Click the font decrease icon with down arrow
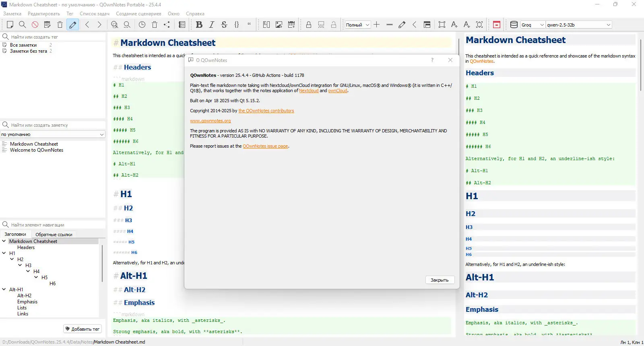Viewport: 644px width, 346px height. (467, 25)
